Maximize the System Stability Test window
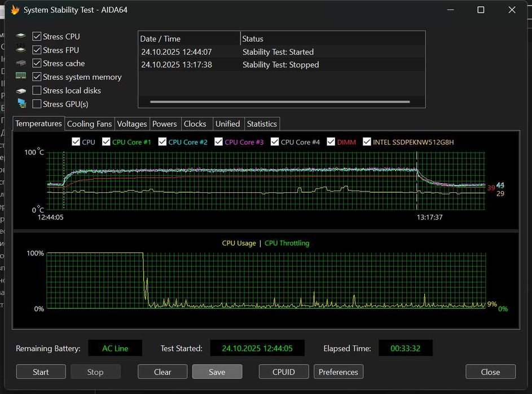 (481, 10)
